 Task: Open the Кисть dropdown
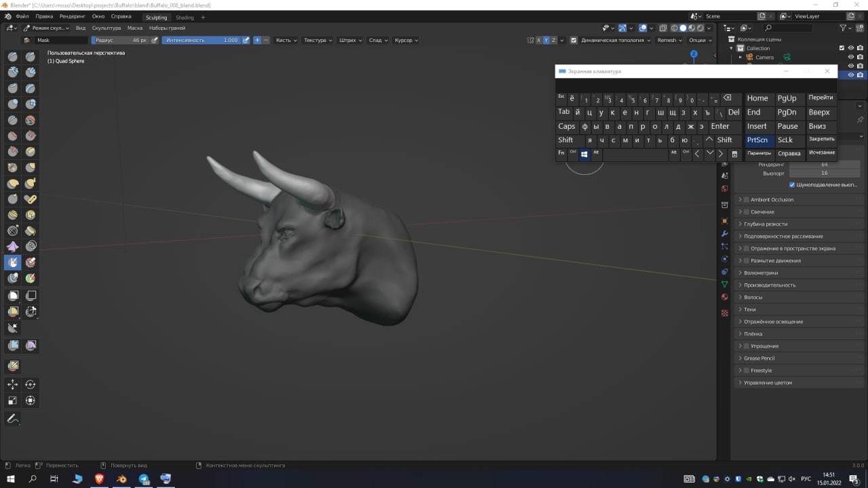coord(285,40)
